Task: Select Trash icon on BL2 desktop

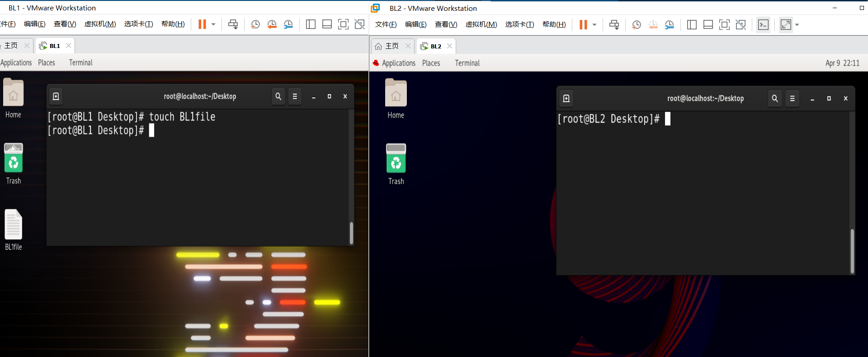Action: (x=396, y=164)
